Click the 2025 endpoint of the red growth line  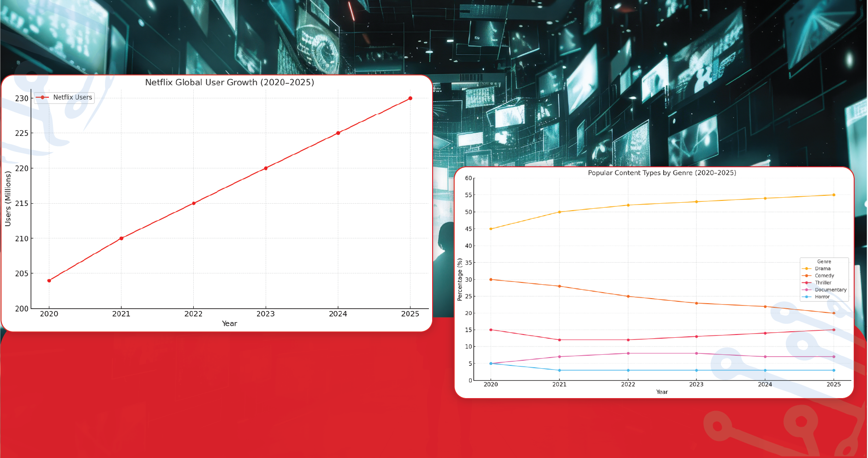coord(410,98)
